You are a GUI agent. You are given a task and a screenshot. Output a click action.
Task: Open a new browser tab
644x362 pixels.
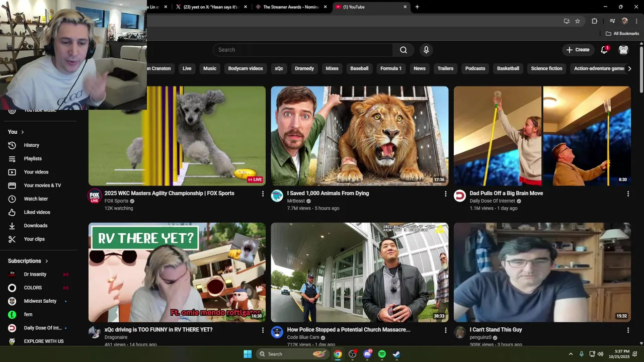coord(417,7)
